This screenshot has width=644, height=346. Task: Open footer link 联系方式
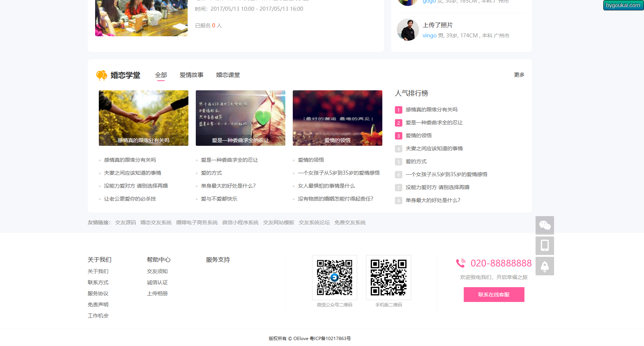(x=98, y=283)
